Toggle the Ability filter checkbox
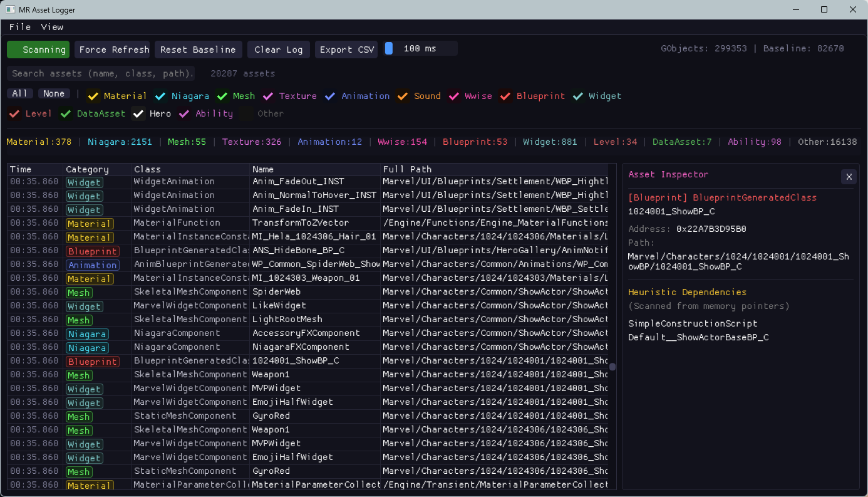 pos(185,113)
